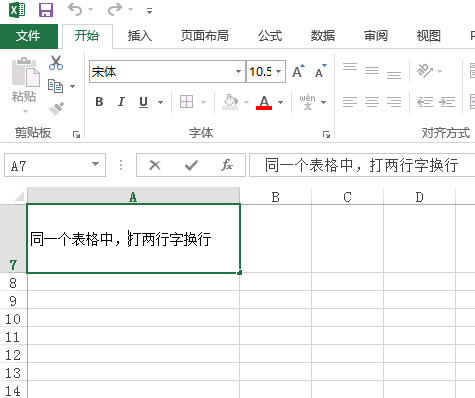Select the Format Painter brush
This screenshot has height=398, width=475.
tap(56, 109)
